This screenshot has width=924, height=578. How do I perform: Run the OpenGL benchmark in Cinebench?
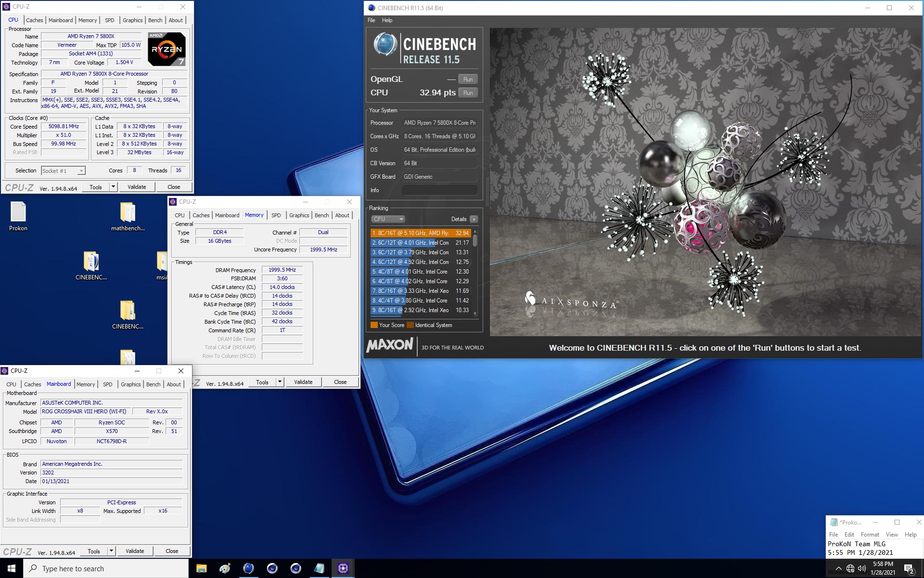468,79
